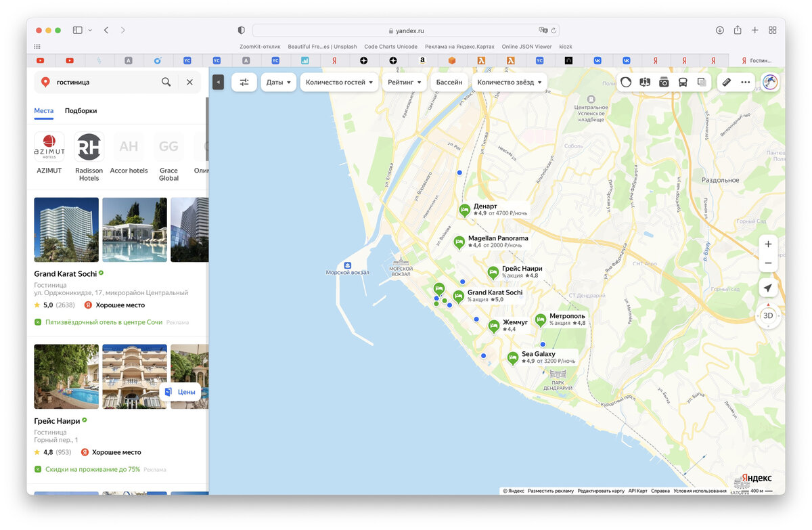Open user profile avatar

click(x=770, y=82)
